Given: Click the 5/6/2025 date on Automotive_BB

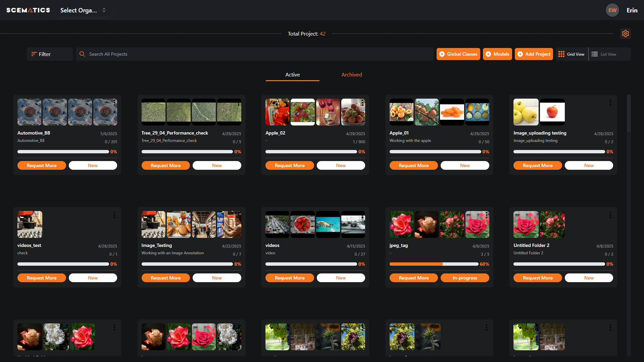Looking at the screenshot, I should [x=109, y=134].
